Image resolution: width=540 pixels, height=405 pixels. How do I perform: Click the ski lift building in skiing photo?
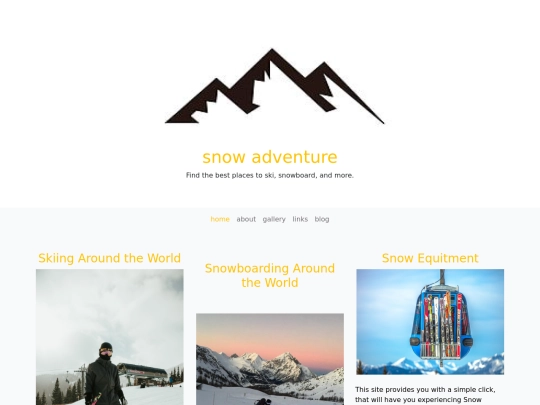pos(142,373)
